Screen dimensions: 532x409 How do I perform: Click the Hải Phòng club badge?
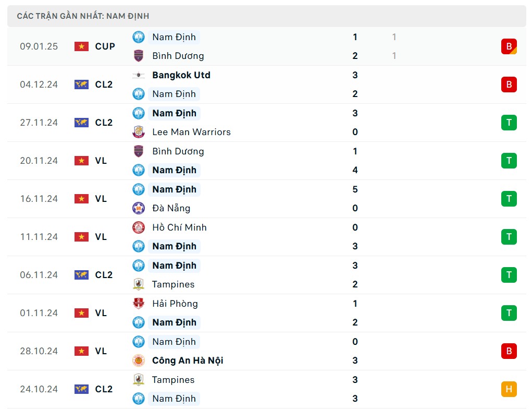click(x=138, y=303)
